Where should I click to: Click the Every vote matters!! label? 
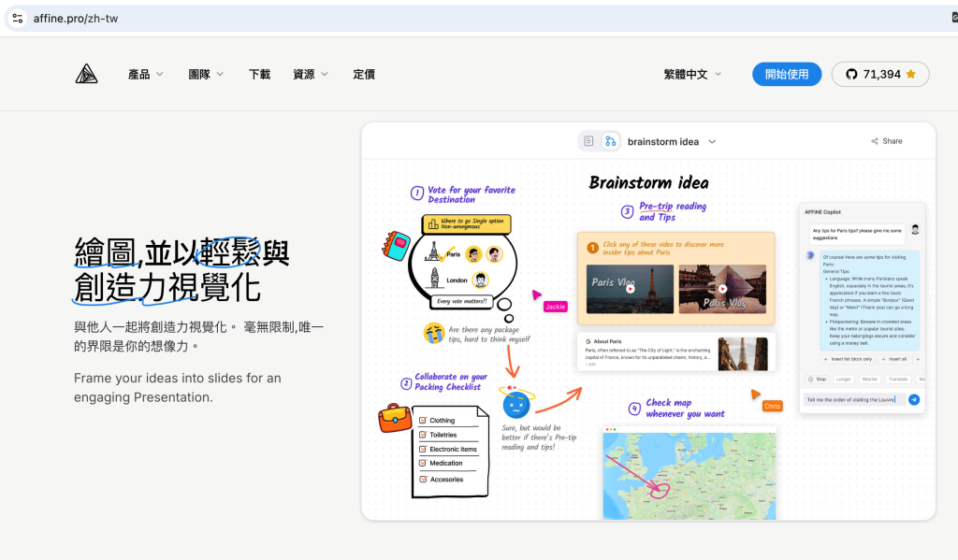click(x=462, y=301)
